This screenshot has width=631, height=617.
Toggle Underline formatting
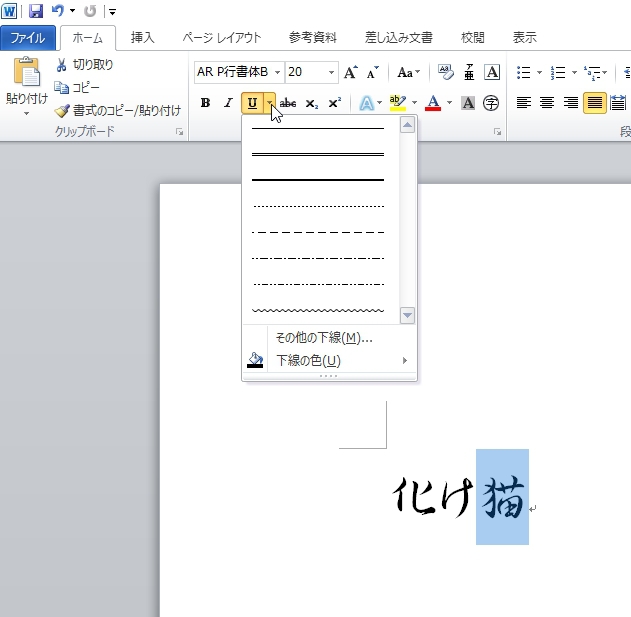[252, 103]
